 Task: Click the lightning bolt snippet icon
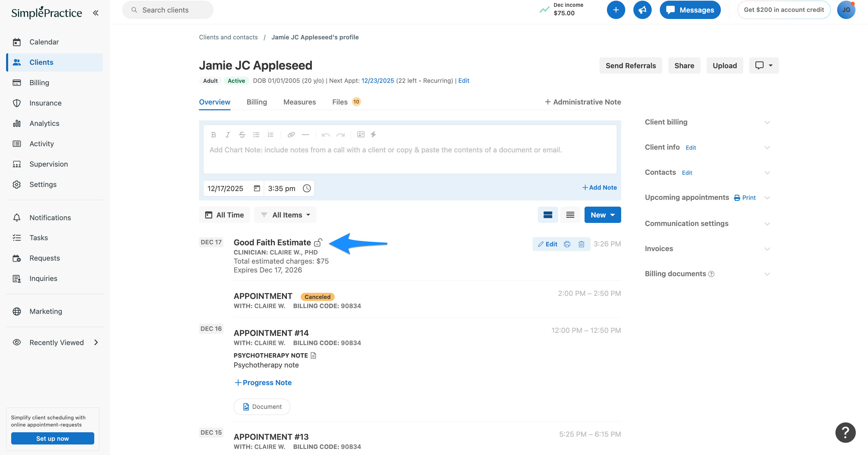tap(373, 134)
